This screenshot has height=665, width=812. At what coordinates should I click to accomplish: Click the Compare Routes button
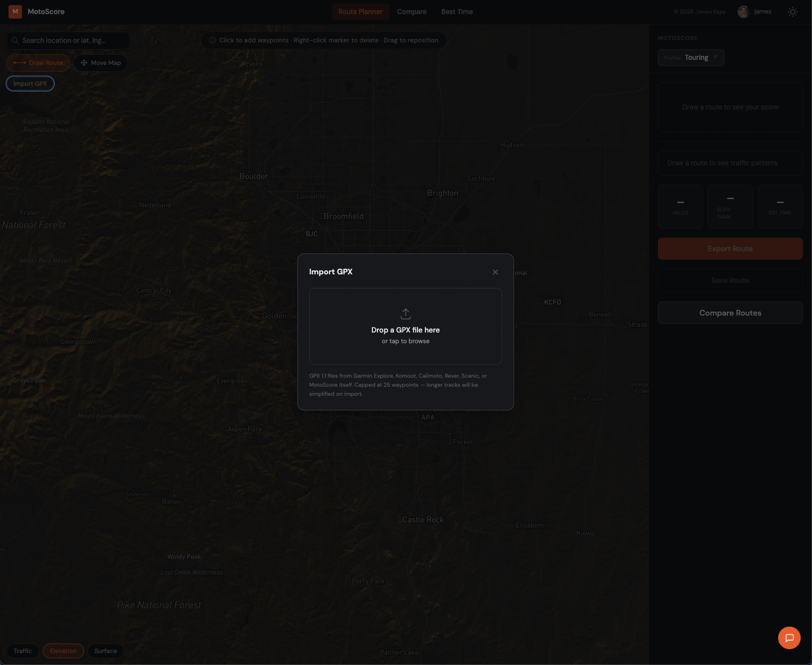pyautogui.click(x=730, y=312)
